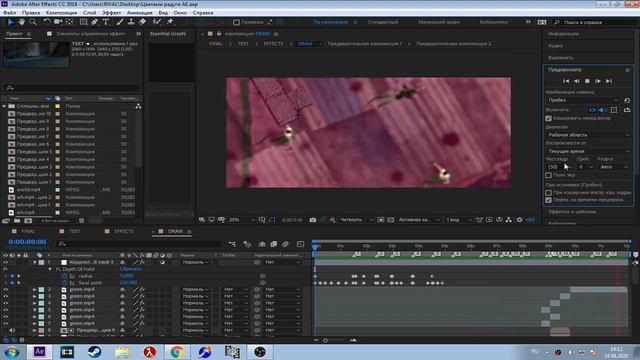Select the Pen tool

95,22
